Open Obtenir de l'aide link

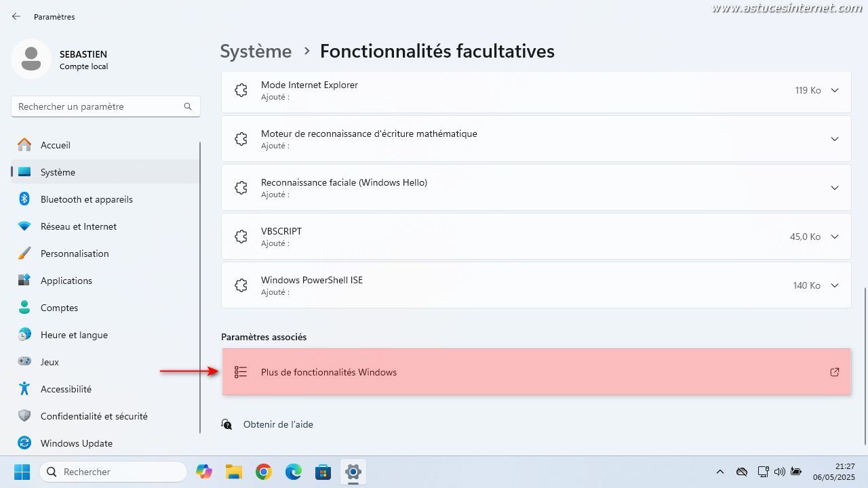coord(278,424)
